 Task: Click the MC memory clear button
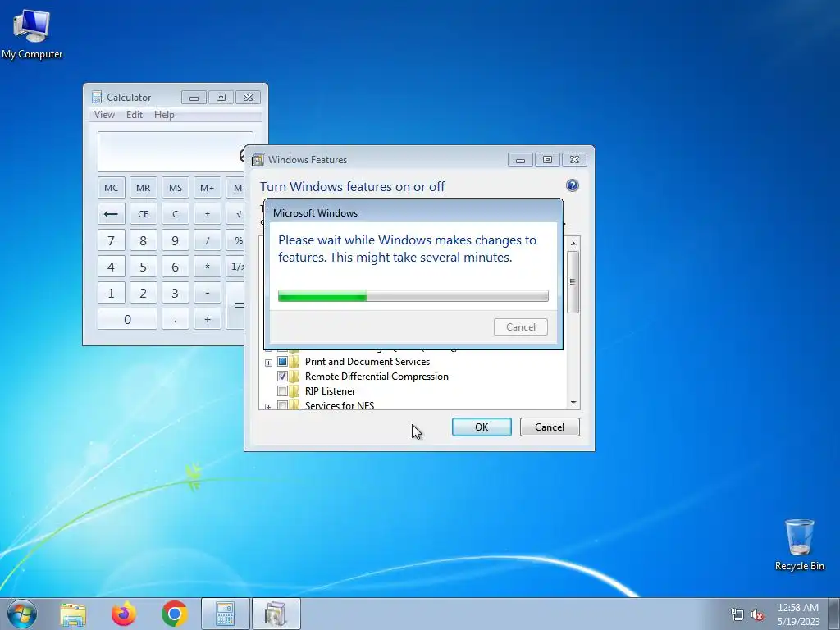[x=111, y=188]
